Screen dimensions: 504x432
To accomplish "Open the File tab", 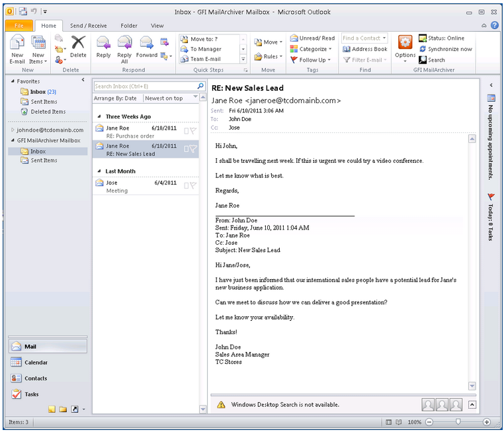I will (19, 25).
